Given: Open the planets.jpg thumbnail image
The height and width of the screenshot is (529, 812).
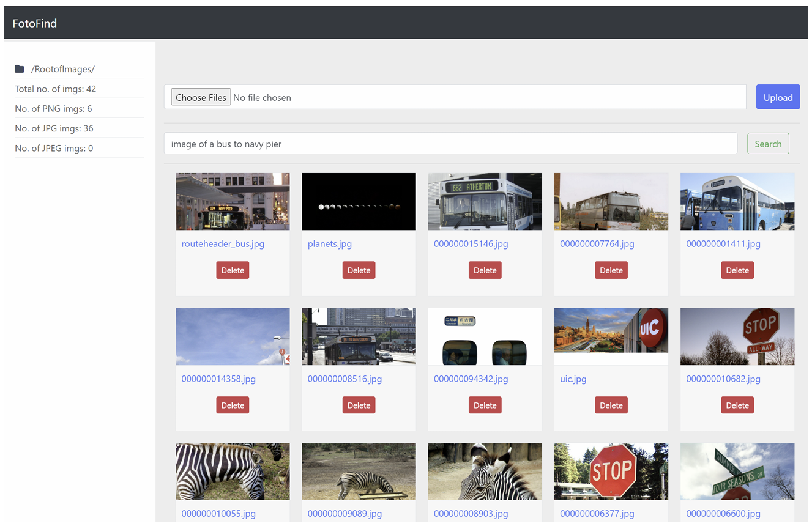Looking at the screenshot, I should pos(359,201).
